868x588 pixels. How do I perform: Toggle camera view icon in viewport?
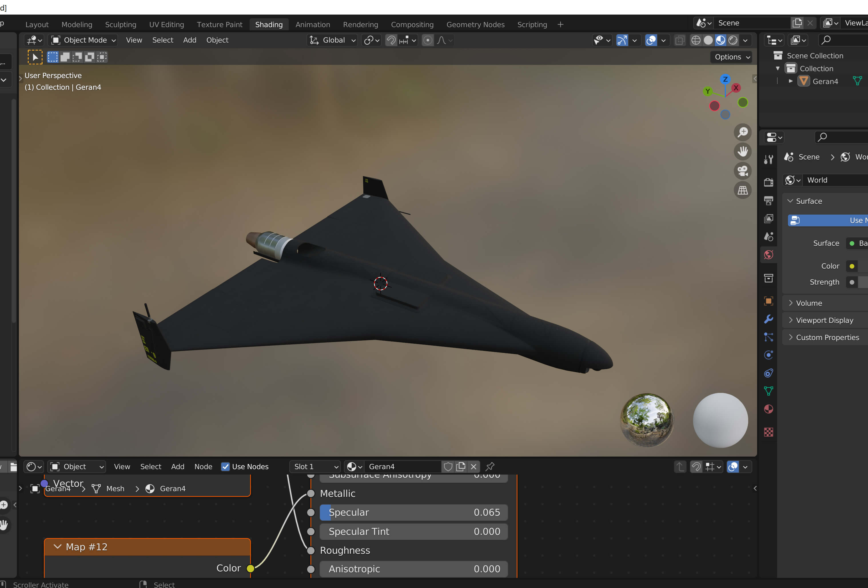[x=742, y=171]
